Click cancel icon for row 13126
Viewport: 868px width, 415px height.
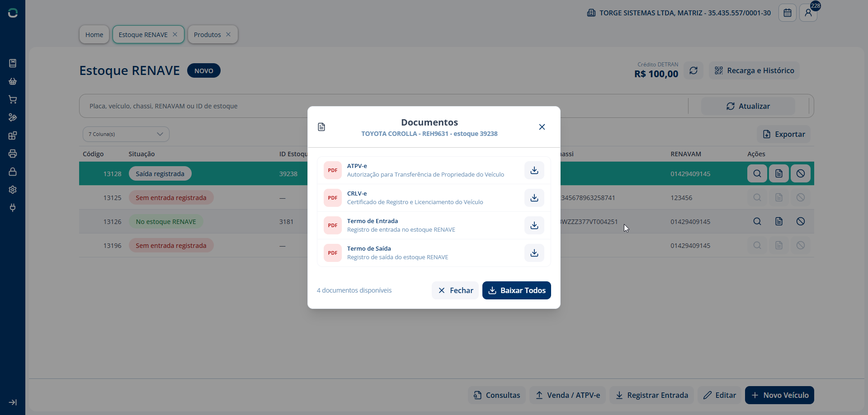(801, 221)
